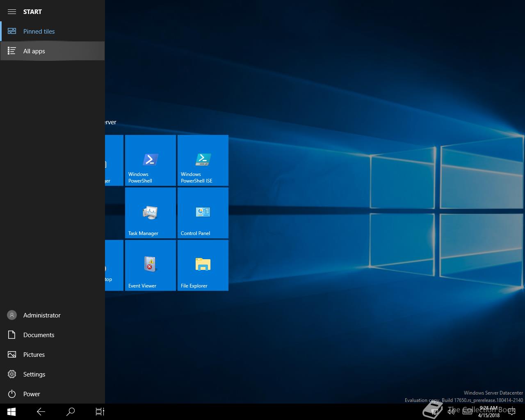Open the clock showing 9:24 AM

point(489,412)
